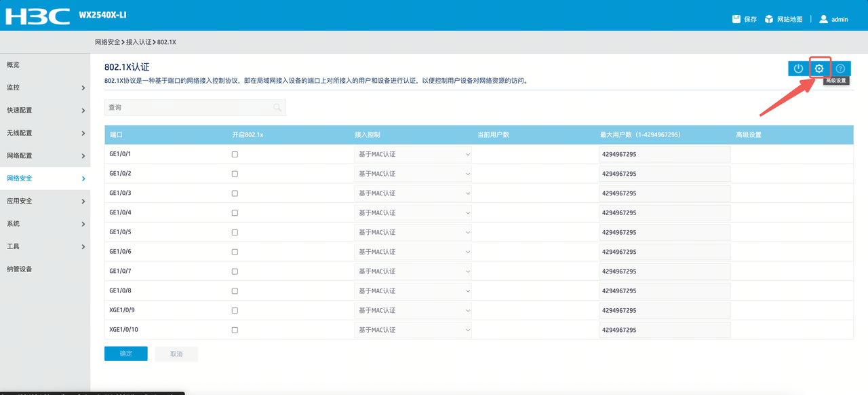
Task: Click the max users field for GE1/0/3
Action: 665,193
